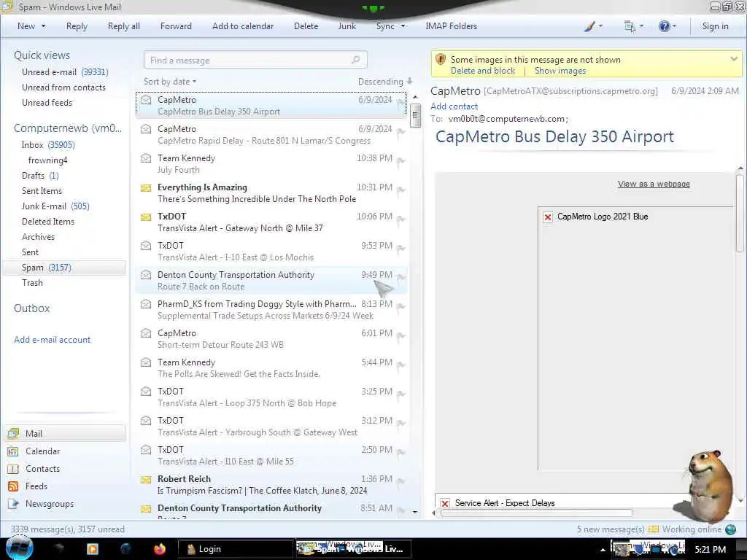Toggle flag on Everything Is Amazing message
The image size is (747, 560).
(x=400, y=190)
